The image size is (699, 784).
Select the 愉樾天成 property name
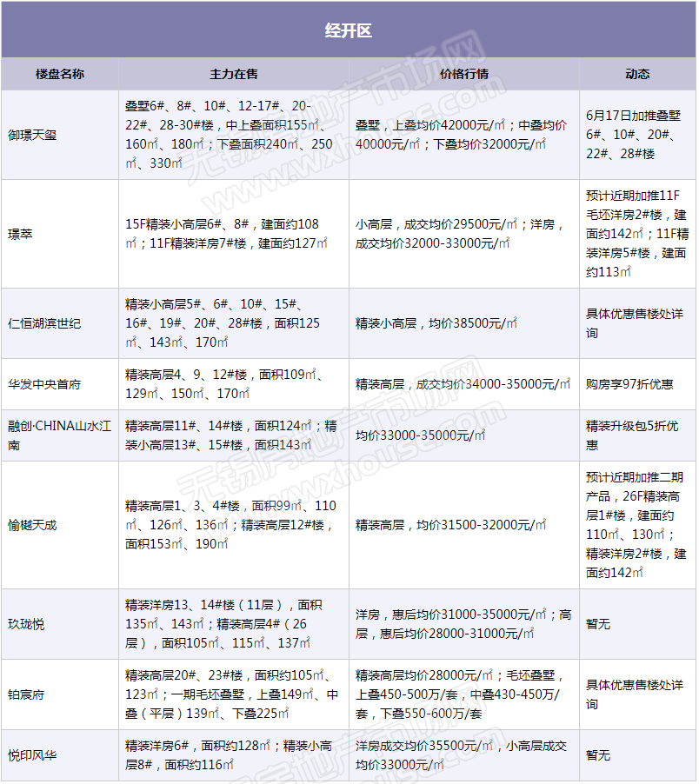32,525
